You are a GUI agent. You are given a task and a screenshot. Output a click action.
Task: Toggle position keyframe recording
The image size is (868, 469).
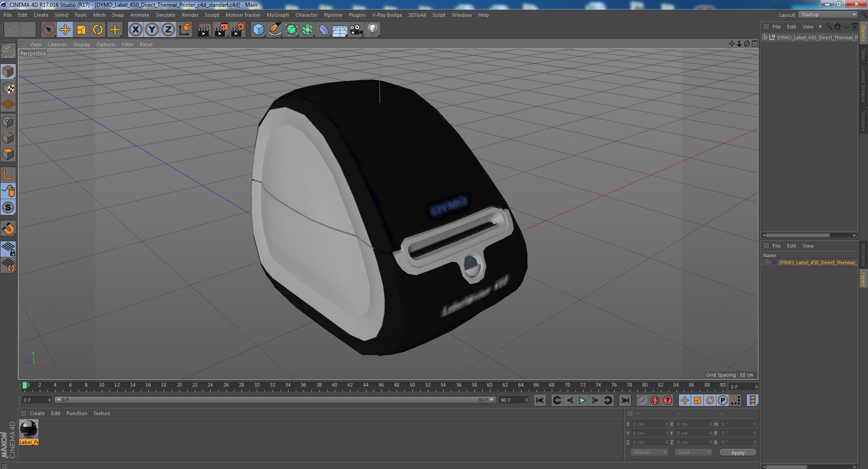point(684,400)
